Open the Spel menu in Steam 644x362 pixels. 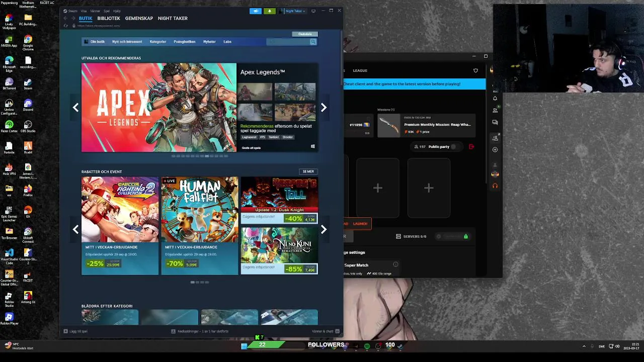[x=107, y=11]
